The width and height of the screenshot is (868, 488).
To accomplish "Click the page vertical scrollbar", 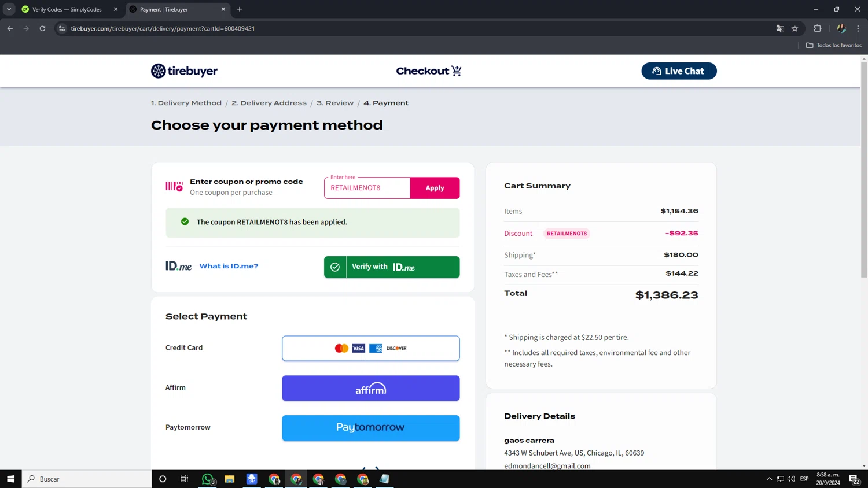I will click(x=864, y=169).
